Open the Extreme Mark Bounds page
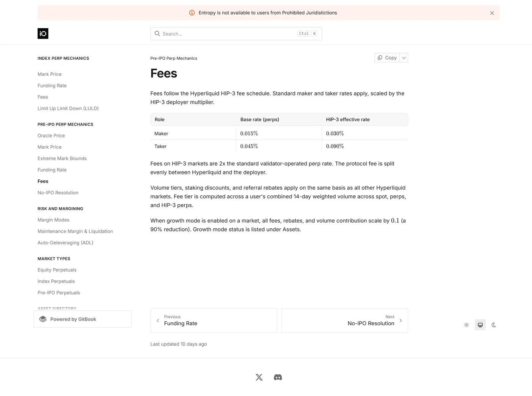This screenshot has width=532, height=396. (62, 158)
